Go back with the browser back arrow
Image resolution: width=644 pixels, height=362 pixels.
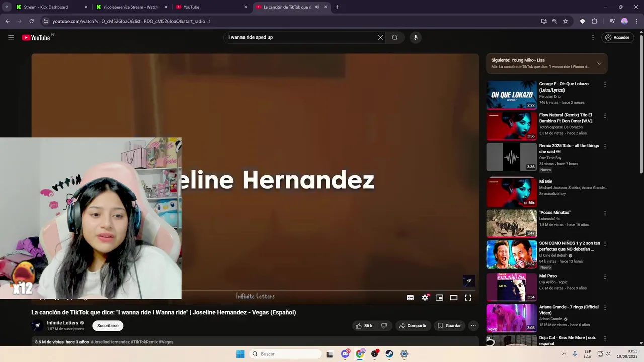point(7,21)
